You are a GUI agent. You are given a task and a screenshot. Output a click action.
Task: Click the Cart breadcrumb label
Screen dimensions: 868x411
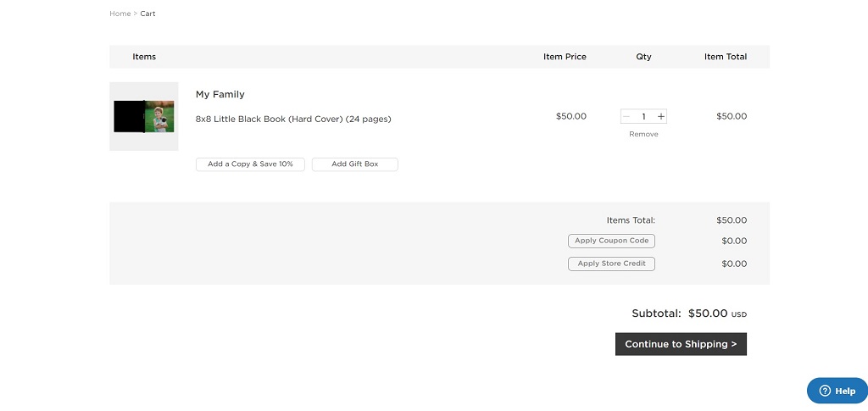tap(147, 14)
